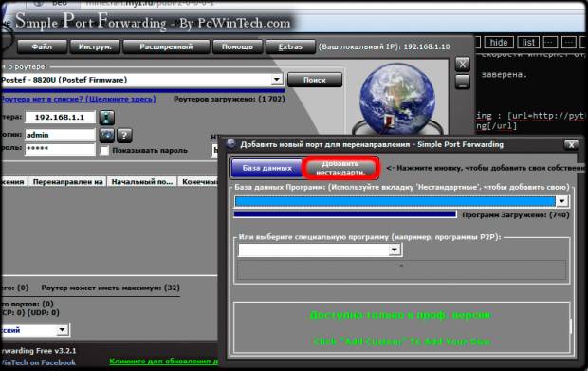
Task: Click the hide button in background window
Action: click(498, 43)
